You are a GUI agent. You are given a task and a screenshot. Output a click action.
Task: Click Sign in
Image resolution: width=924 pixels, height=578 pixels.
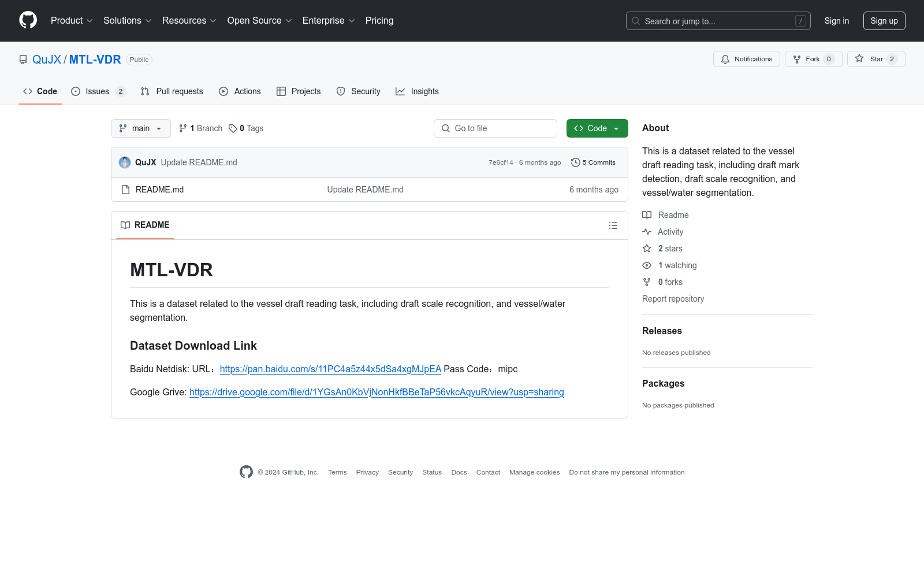[837, 21]
